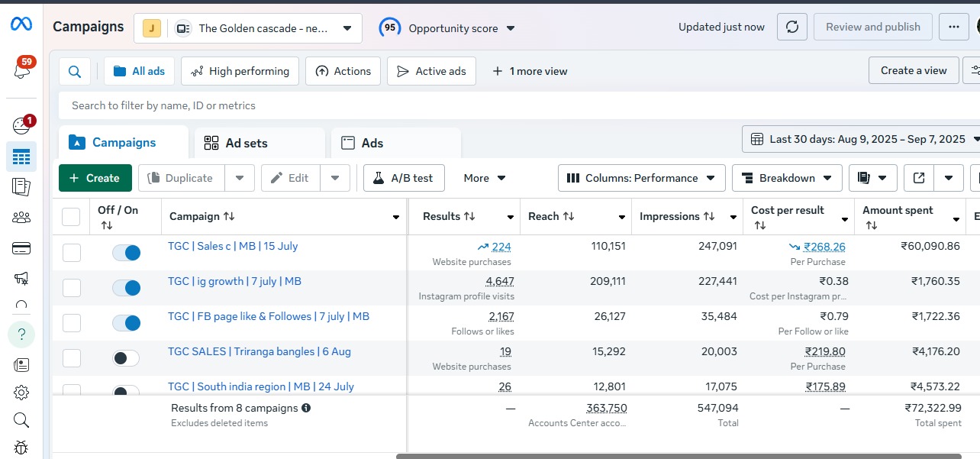The image size is (980, 459).
Task: Switch to the Ads tab
Action: (396, 143)
